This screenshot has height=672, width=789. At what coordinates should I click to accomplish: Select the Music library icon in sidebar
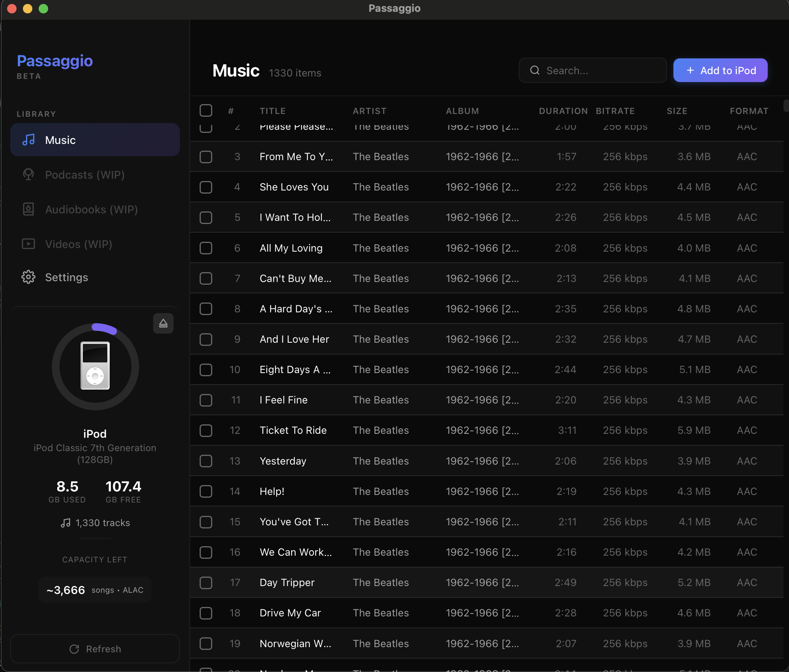point(29,140)
